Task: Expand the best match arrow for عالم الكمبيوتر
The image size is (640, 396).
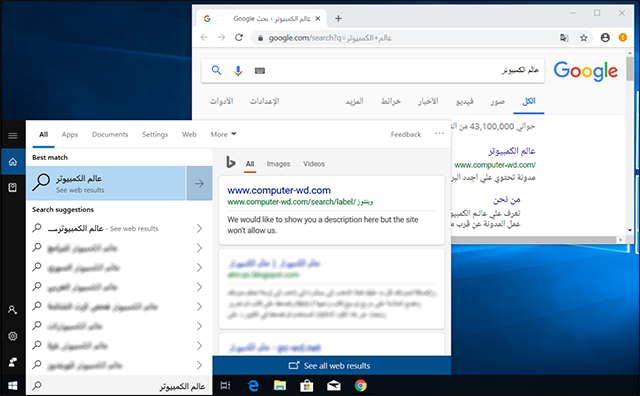Action: pos(199,183)
